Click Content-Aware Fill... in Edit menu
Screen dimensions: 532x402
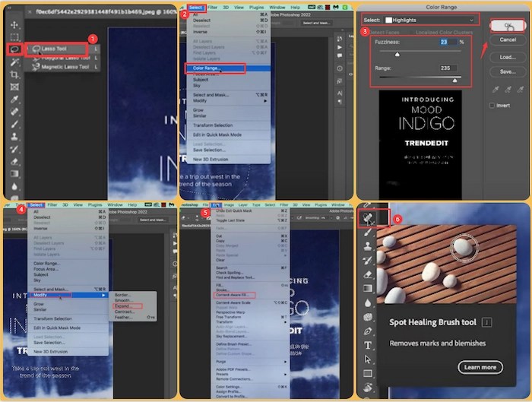point(233,295)
